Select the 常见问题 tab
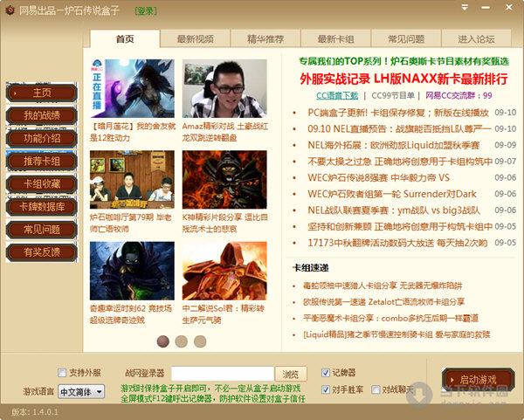 [406, 38]
